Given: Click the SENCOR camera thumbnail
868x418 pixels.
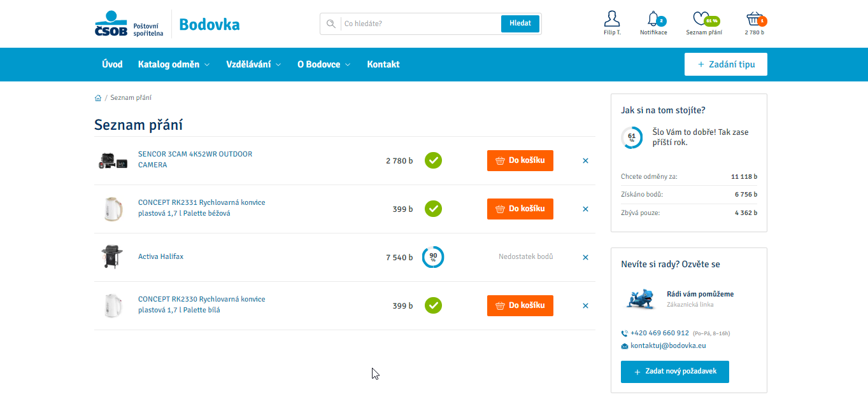Looking at the screenshot, I should (x=113, y=161).
